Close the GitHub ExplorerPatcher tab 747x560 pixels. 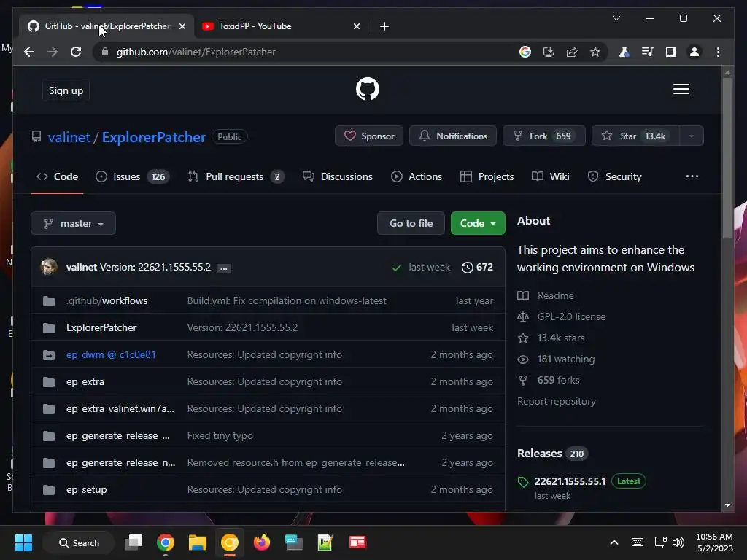point(182,26)
